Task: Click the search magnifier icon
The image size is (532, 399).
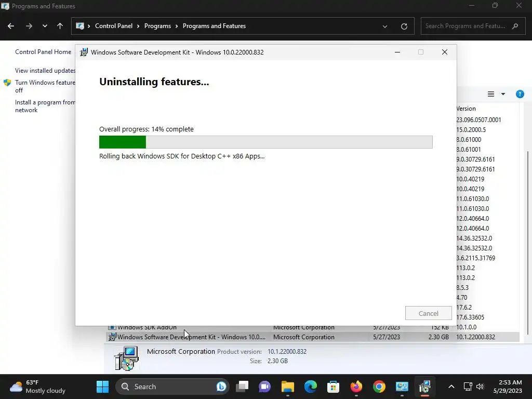Action: [515, 26]
